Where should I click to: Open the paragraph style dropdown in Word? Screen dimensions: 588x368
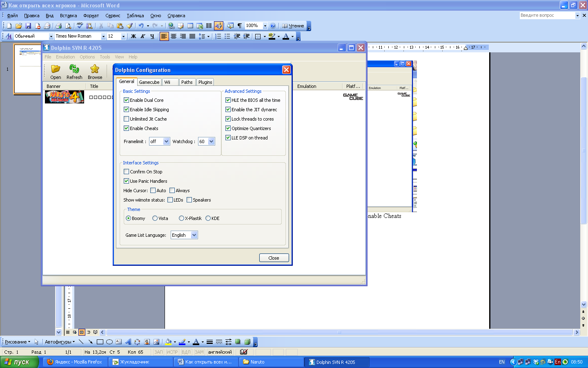pos(51,36)
